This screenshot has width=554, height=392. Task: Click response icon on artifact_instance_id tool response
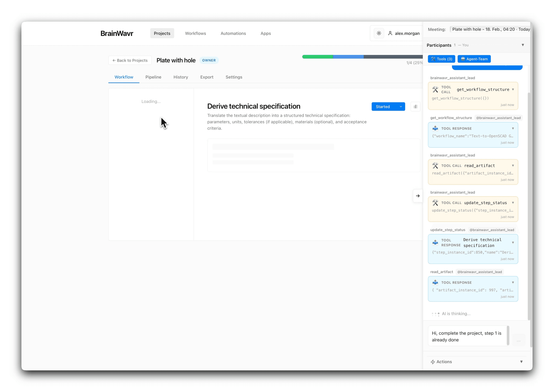tap(435, 282)
